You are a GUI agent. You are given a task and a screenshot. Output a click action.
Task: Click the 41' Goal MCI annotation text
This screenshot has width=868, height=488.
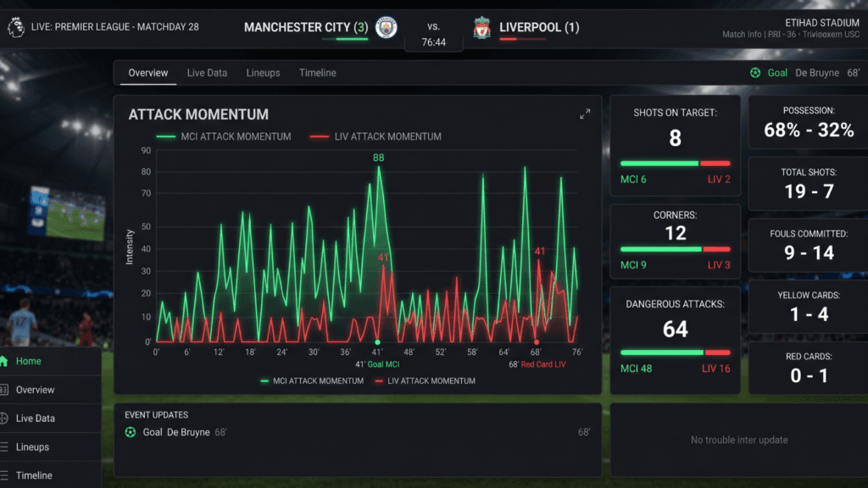click(377, 364)
